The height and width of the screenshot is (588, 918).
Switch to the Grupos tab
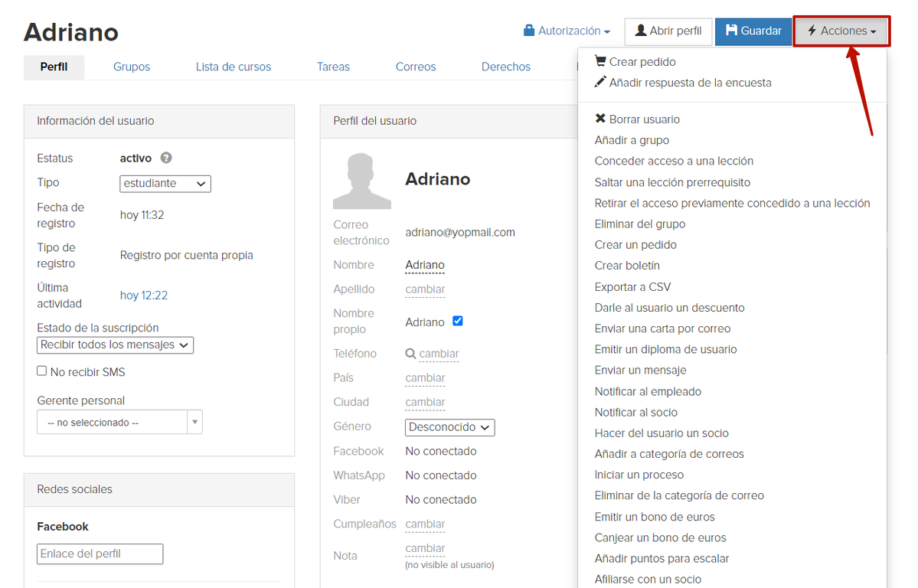(132, 67)
